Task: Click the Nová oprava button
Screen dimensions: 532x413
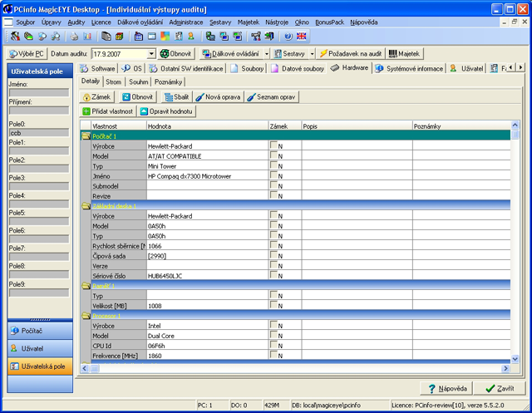Action: [x=219, y=97]
